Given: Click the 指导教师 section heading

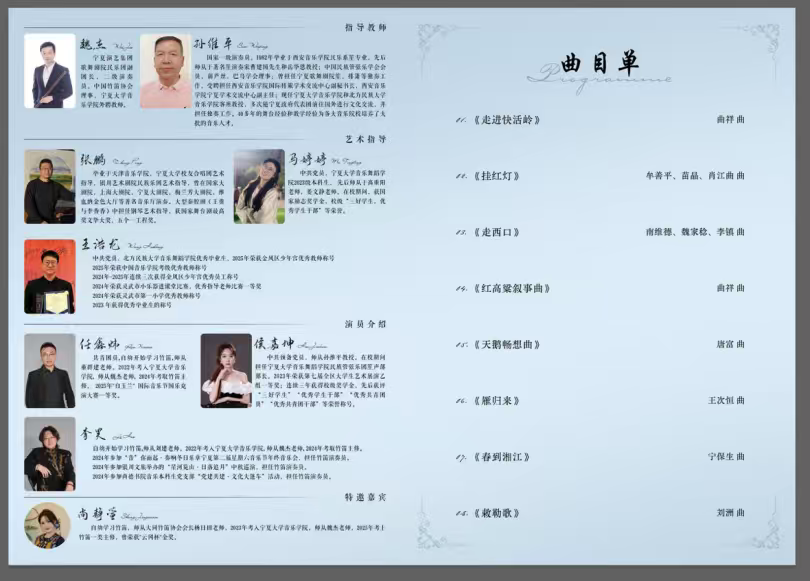Looking at the screenshot, I should (x=365, y=28).
